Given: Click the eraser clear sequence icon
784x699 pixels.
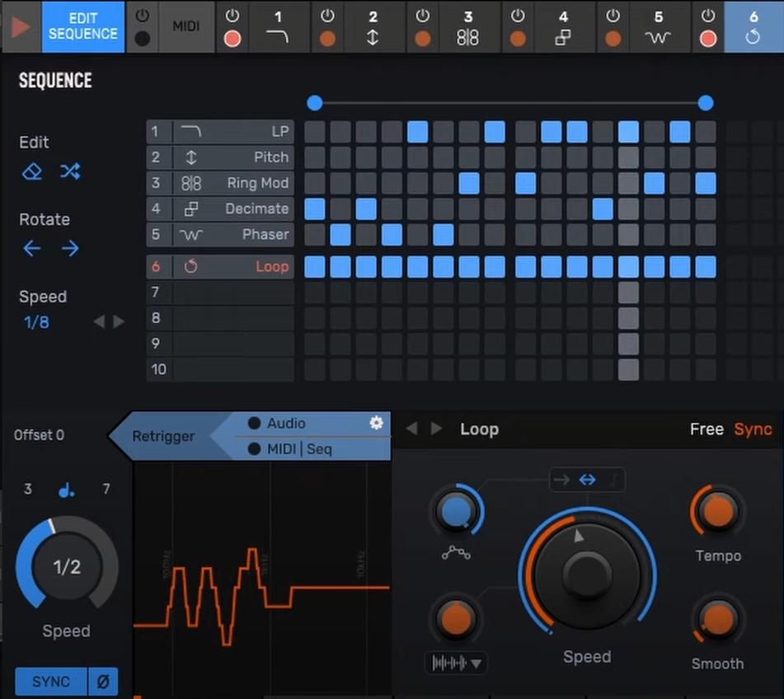Looking at the screenshot, I should (32, 171).
